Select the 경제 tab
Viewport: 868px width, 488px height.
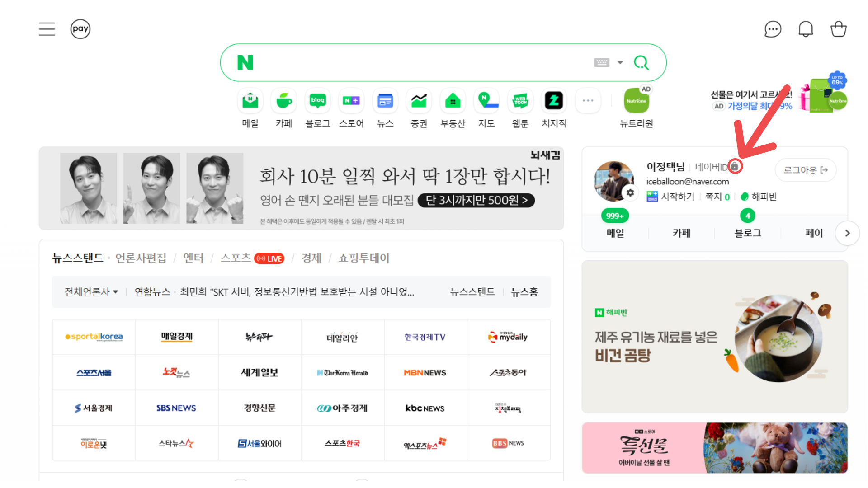311,258
